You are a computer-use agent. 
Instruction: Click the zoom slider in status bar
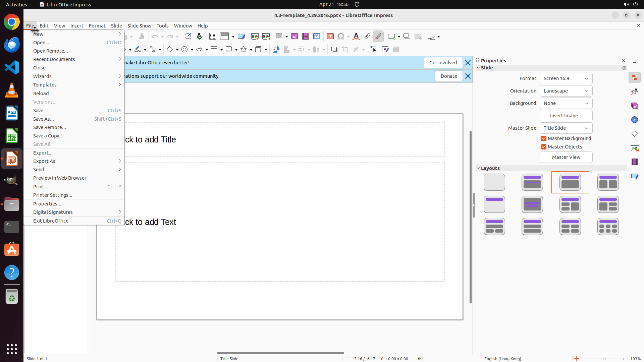604,359
